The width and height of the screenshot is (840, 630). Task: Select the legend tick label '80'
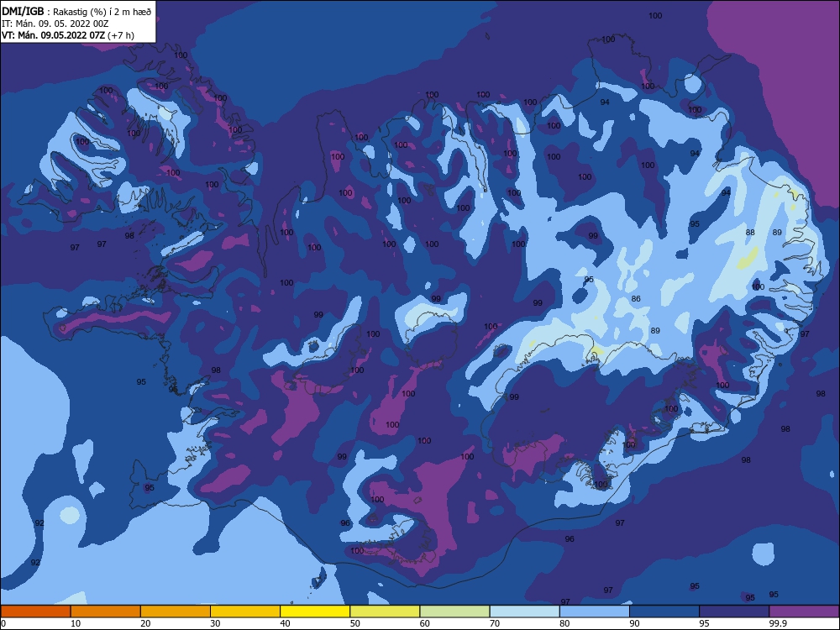pyautogui.click(x=564, y=623)
